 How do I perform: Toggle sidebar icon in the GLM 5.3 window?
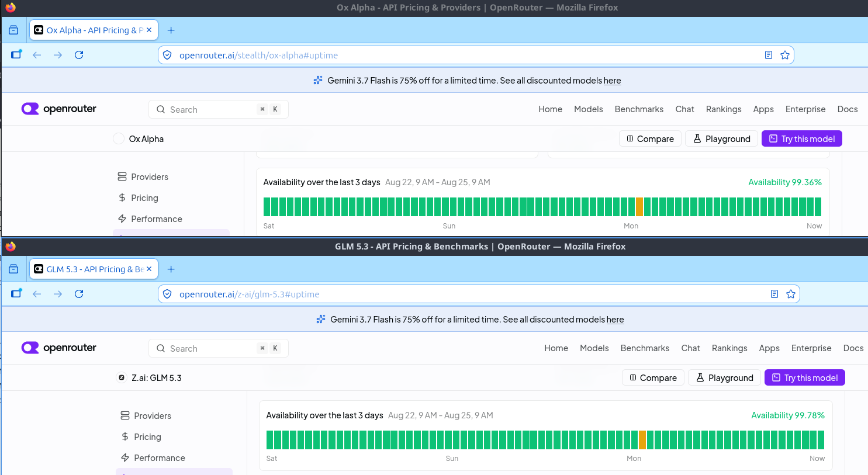pyautogui.click(x=16, y=293)
